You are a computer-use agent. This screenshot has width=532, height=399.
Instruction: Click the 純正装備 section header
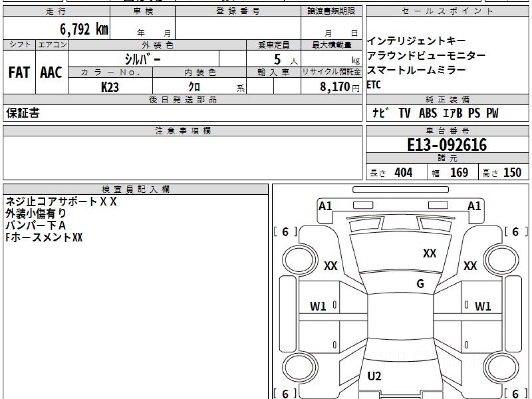447,100
